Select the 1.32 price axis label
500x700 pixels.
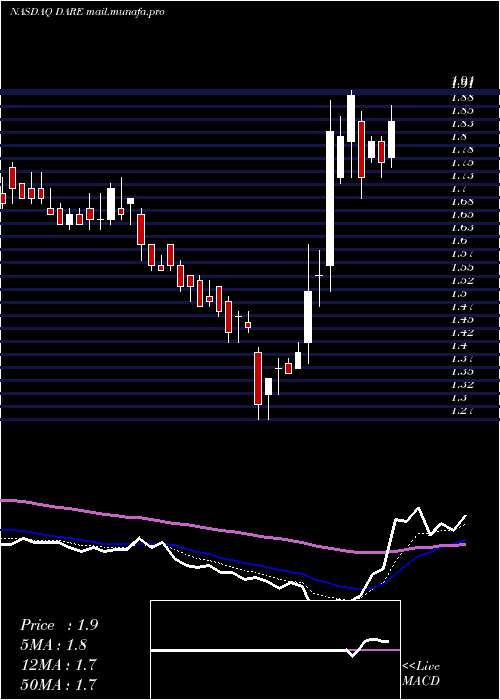pos(462,384)
